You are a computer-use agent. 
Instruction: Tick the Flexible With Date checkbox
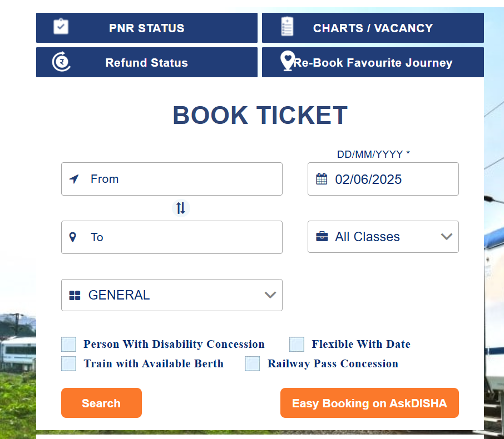coord(297,345)
